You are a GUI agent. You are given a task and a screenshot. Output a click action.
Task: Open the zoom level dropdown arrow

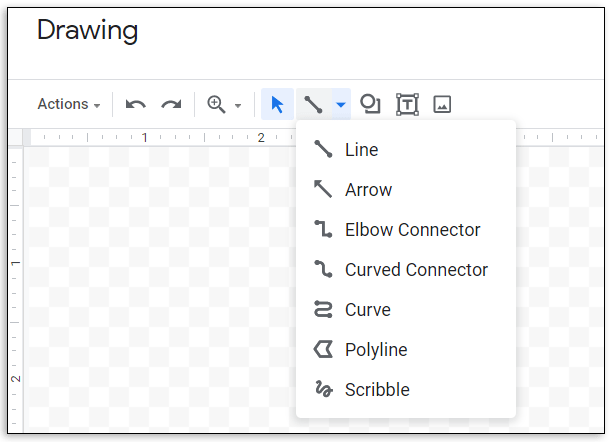(x=238, y=105)
